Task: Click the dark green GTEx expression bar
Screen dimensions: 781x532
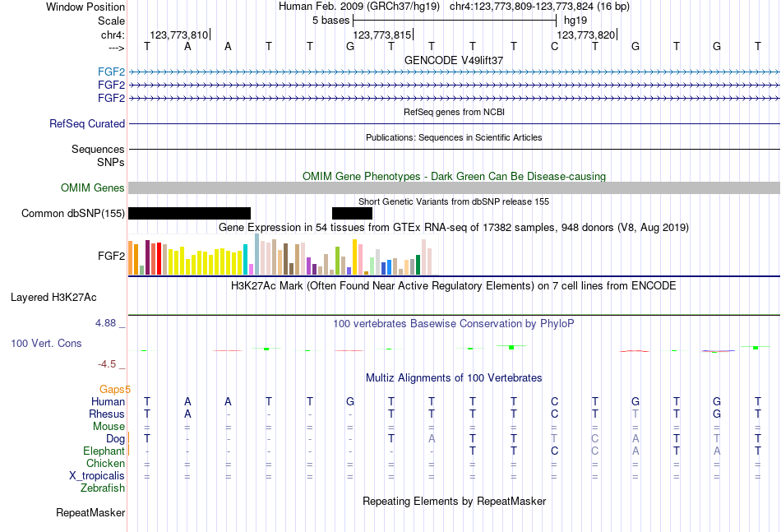Action: (418, 265)
